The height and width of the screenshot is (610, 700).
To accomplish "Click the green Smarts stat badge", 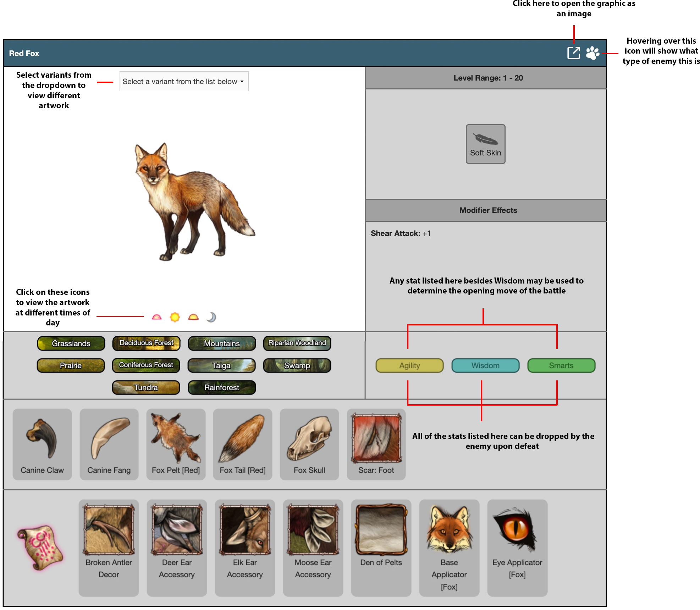I will click(561, 366).
